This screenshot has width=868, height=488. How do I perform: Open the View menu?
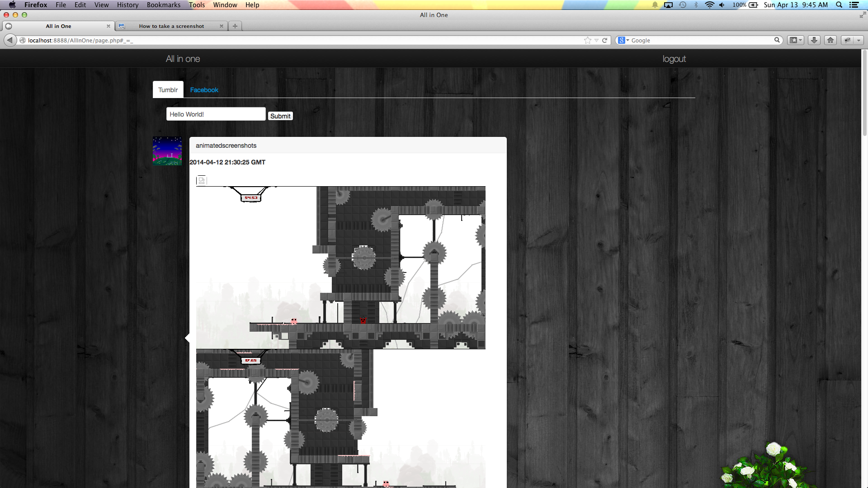(x=102, y=5)
